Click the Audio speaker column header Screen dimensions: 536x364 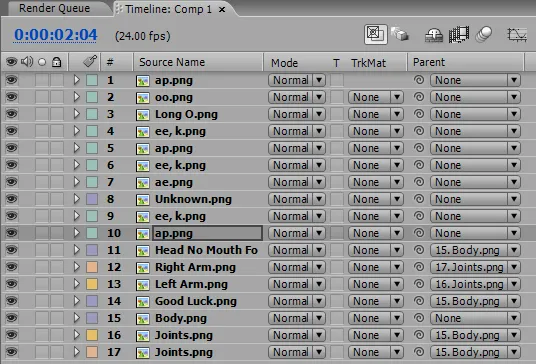tap(27, 62)
